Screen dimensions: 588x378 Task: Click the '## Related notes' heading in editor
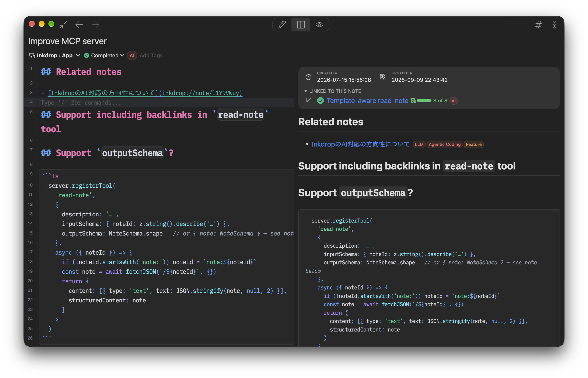tap(81, 72)
